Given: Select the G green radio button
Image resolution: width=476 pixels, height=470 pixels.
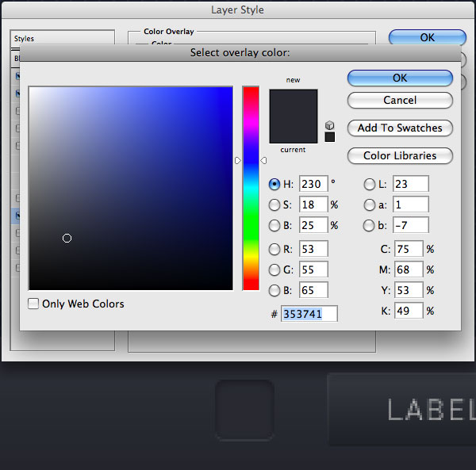Looking at the screenshot, I should (274, 269).
